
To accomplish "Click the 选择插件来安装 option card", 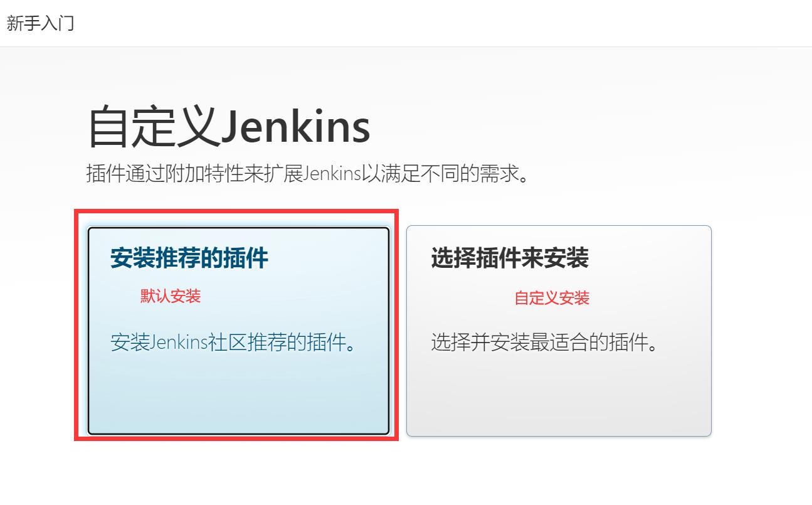I will pyautogui.click(x=559, y=331).
